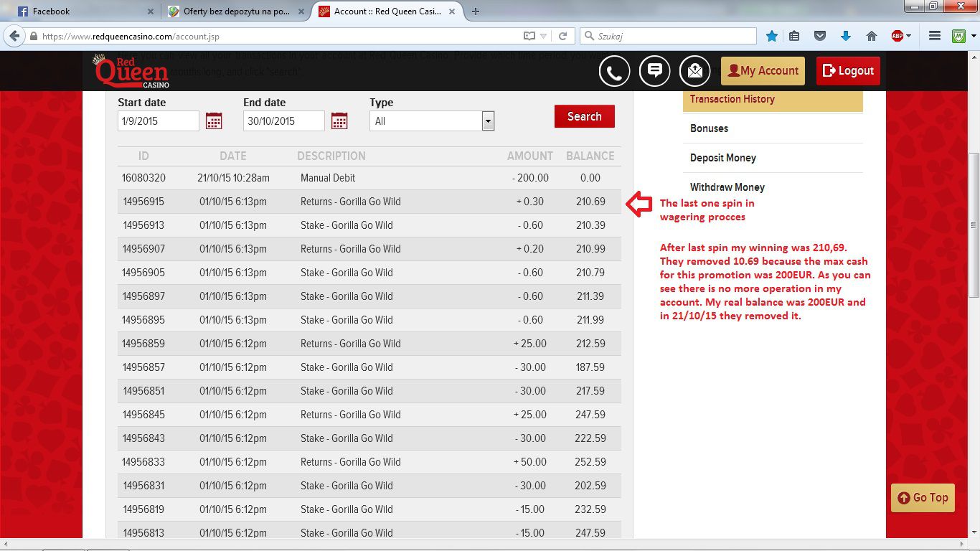This screenshot has height=551, width=980.
Task: Click the My Account button
Action: point(763,71)
